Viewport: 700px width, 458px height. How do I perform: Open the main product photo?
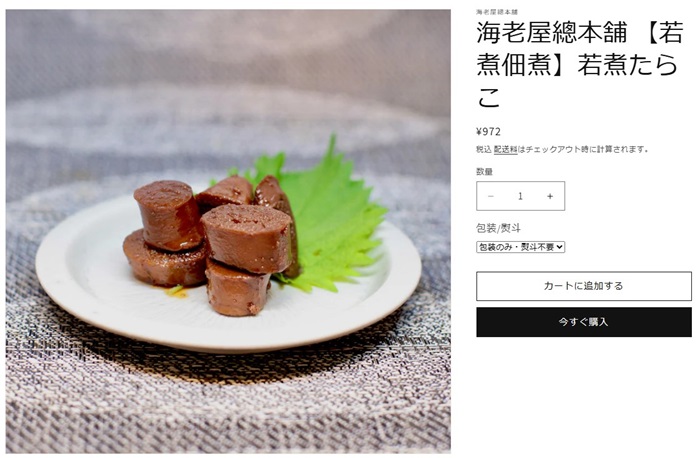tap(228, 232)
